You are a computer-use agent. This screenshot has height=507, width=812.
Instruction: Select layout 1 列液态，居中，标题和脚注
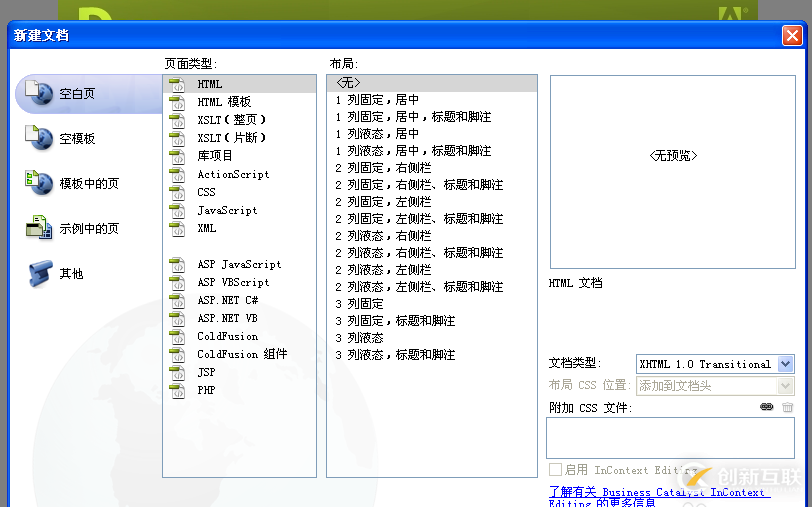click(x=432, y=151)
